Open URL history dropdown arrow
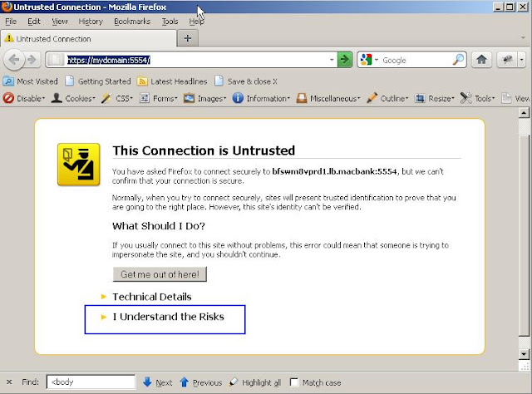Image resolution: width=532 pixels, height=394 pixels. coord(332,60)
